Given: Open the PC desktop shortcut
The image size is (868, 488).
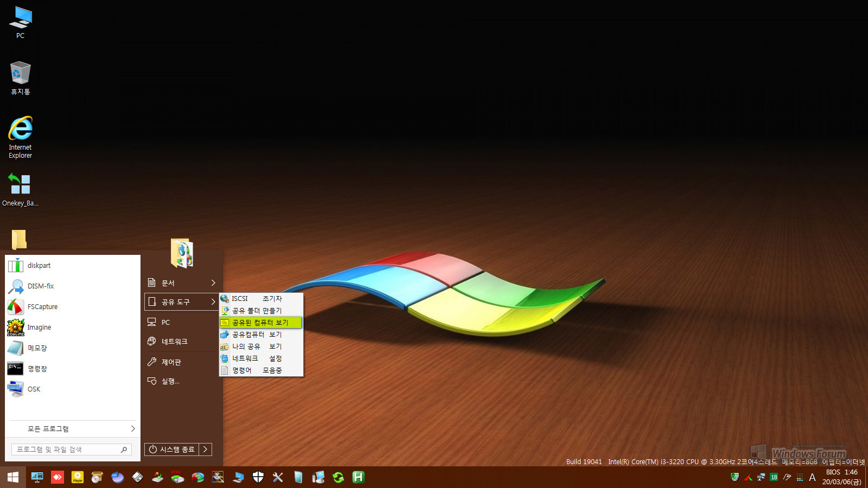Looking at the screenshot, I should tap(21, 23).
